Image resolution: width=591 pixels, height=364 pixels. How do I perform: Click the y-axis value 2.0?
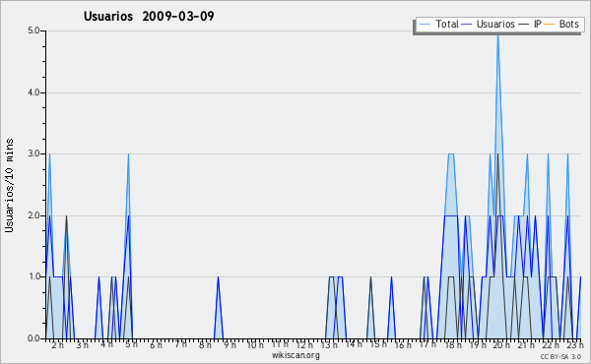33,215
